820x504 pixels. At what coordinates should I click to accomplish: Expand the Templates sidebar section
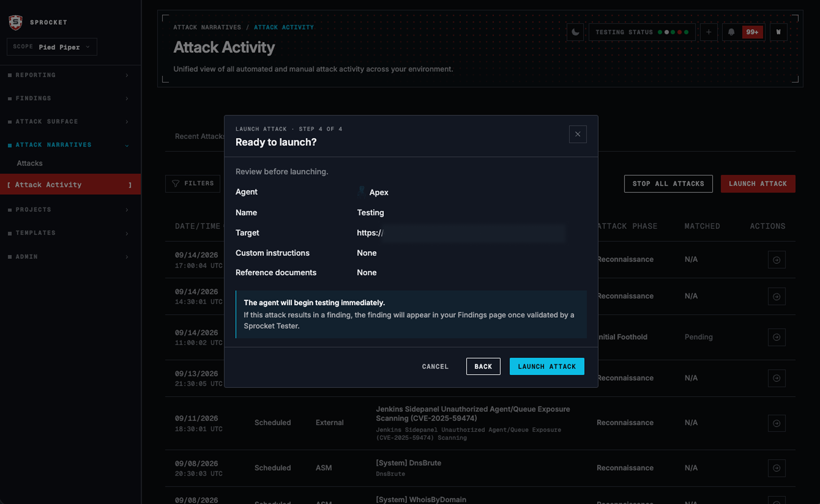(68, 233)
